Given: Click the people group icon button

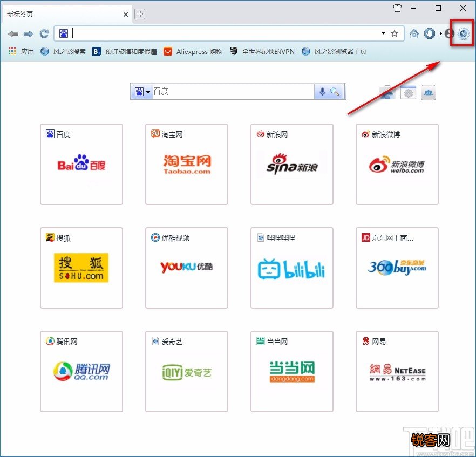Looking at the screenshot, I should 429,93.
